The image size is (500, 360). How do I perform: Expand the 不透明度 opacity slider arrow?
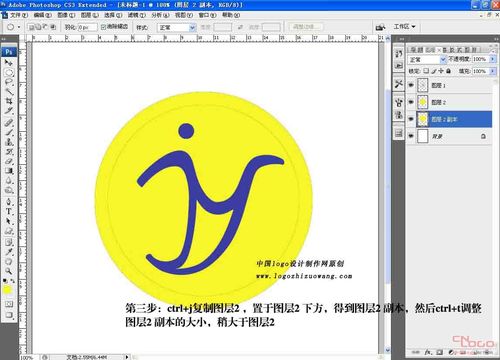(492, 59)
